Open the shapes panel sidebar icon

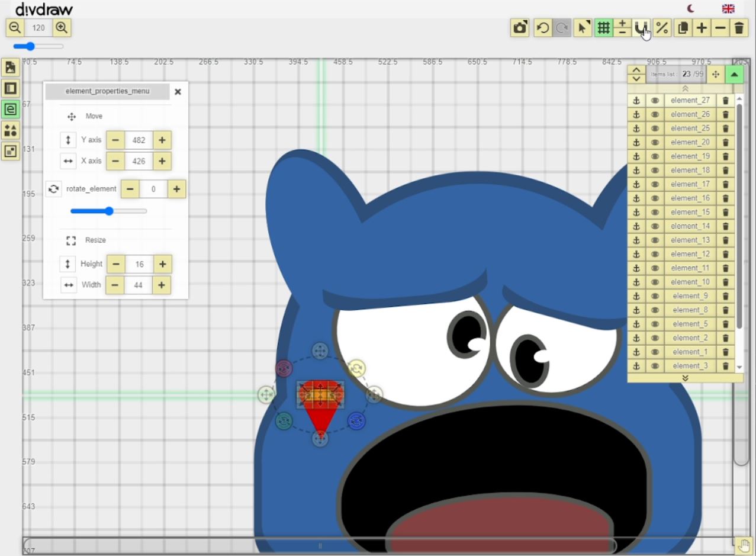coord(10,130)
